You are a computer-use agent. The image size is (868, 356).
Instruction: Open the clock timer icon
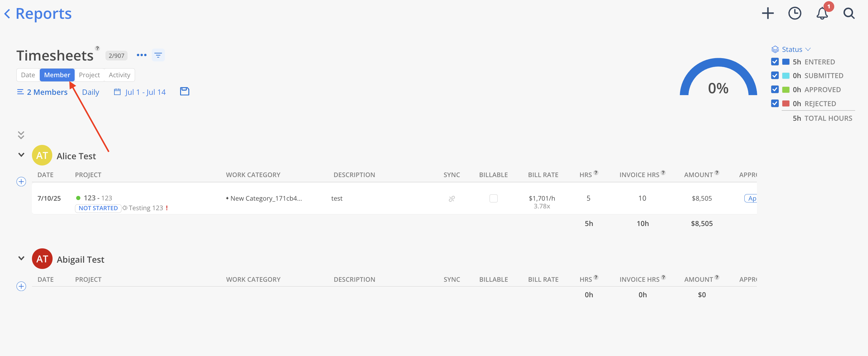tap(795, 13)
